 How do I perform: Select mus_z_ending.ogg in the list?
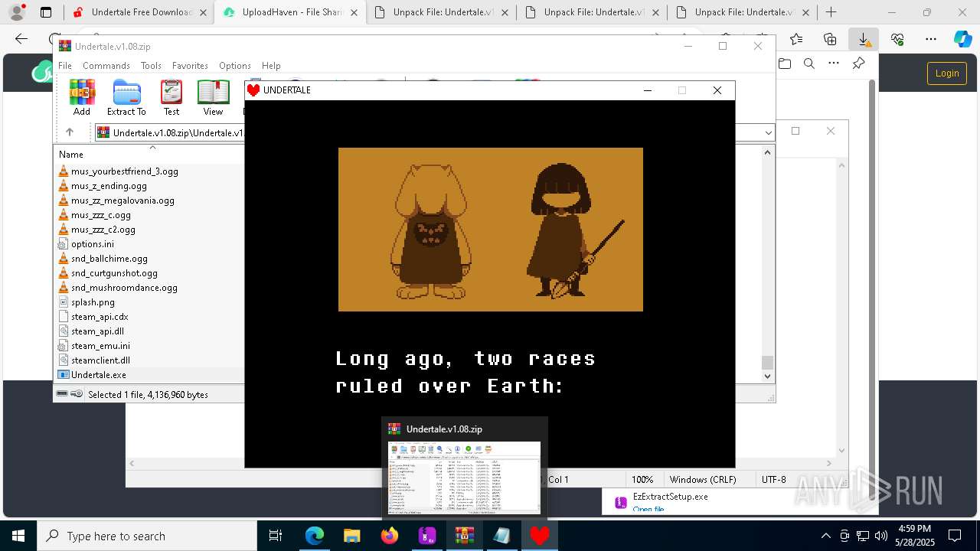pyautogui.click(x=103, y=186)
